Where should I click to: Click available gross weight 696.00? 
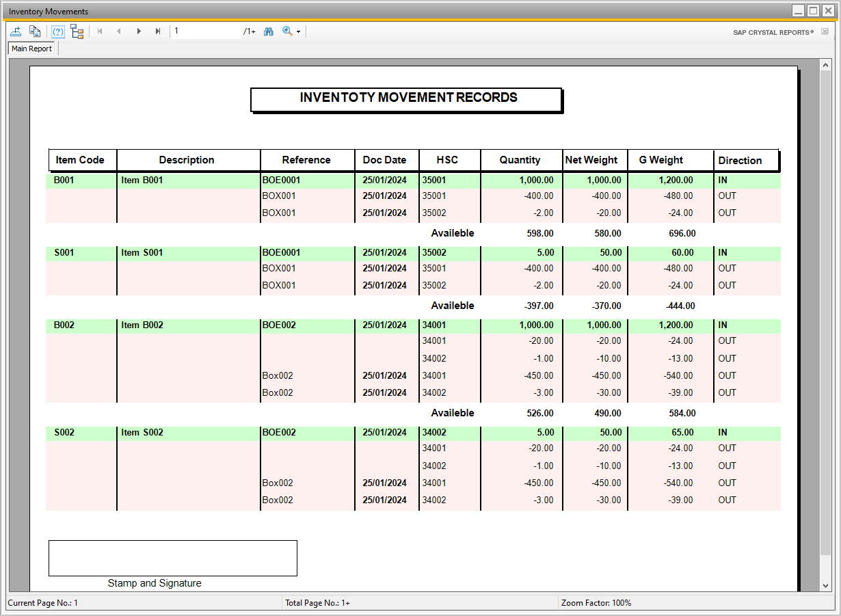pos(682,233)
